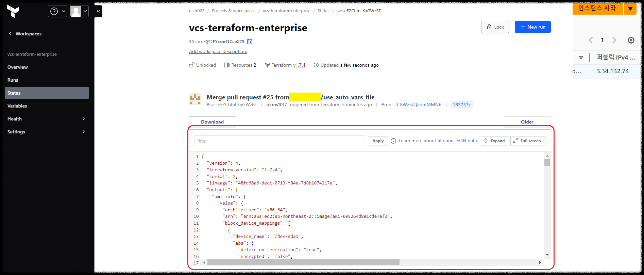Expand the Health submenu

coord(47,119)
